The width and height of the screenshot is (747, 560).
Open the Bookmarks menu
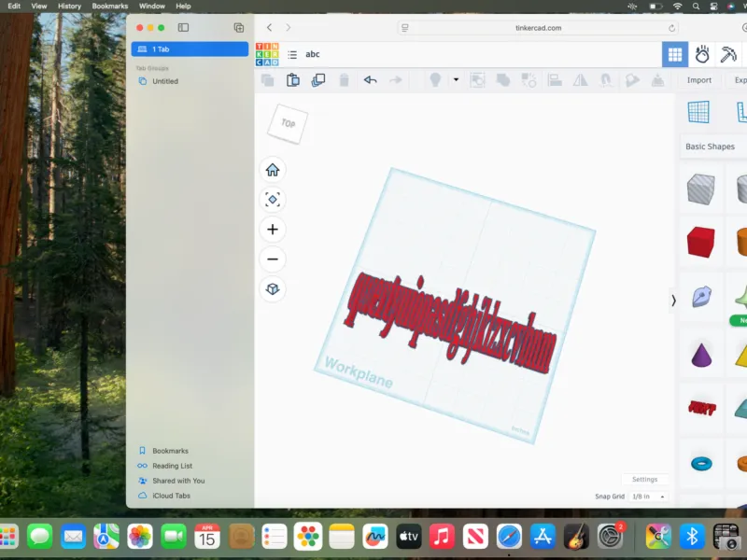(x=110, y=7)
